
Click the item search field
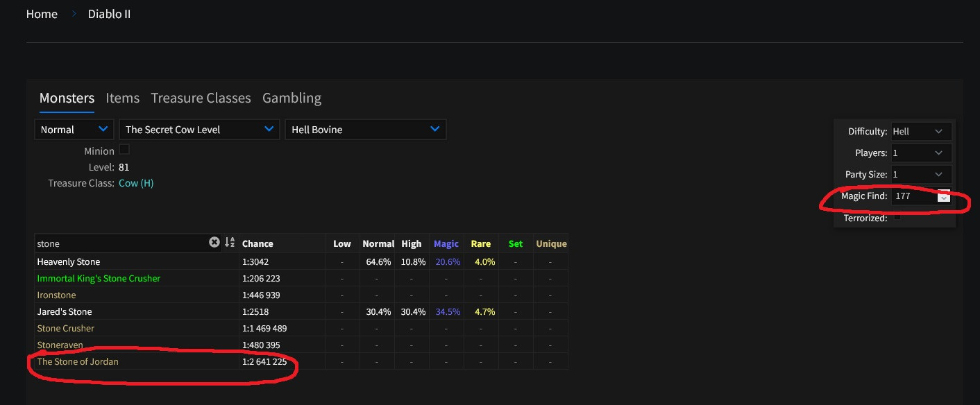(x=121, y=243)
